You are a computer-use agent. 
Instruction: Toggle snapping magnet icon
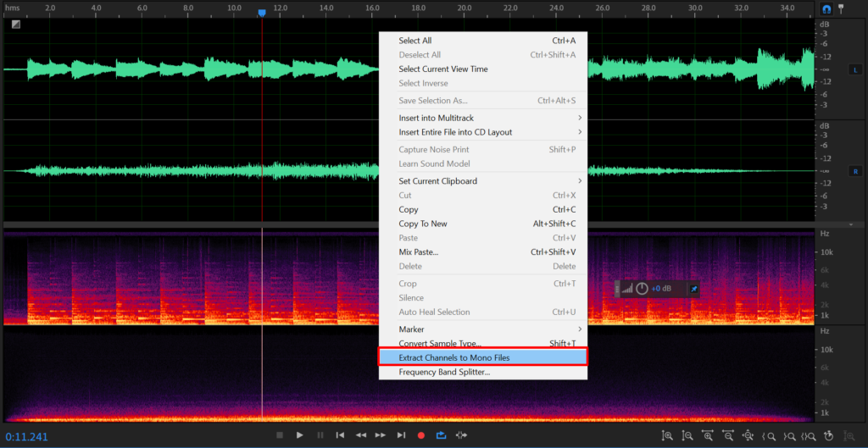826,9
